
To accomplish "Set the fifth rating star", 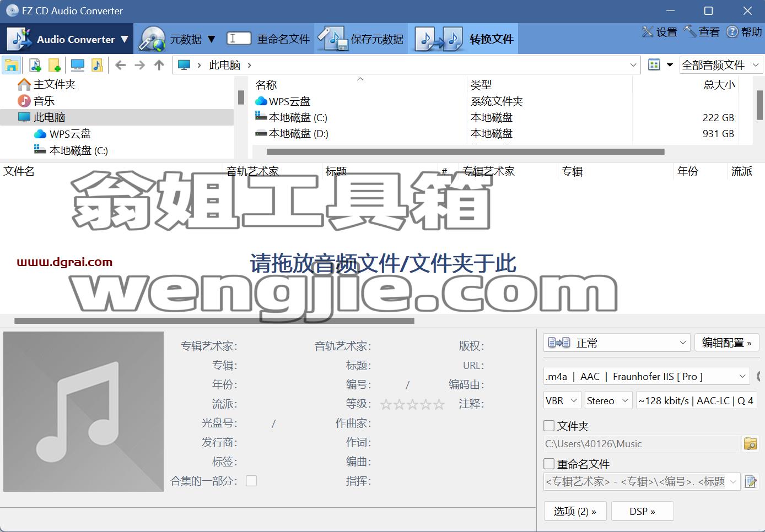I will (x=439, y=404).
